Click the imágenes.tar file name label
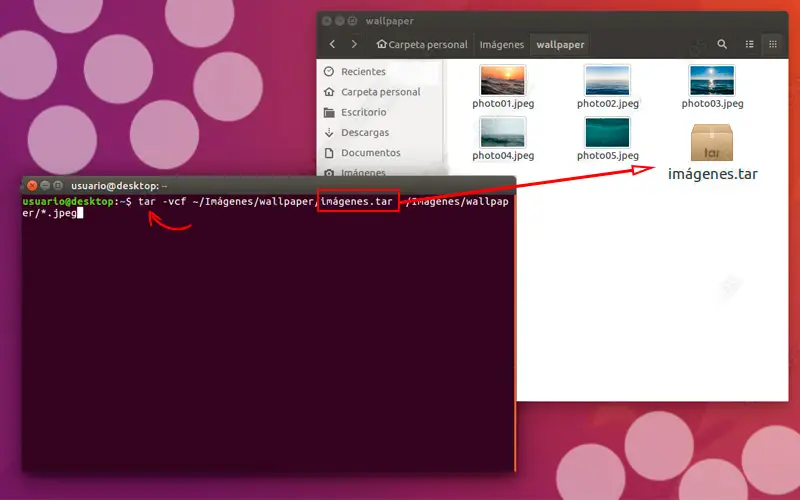The image size is (800, 500). [713, 174]
